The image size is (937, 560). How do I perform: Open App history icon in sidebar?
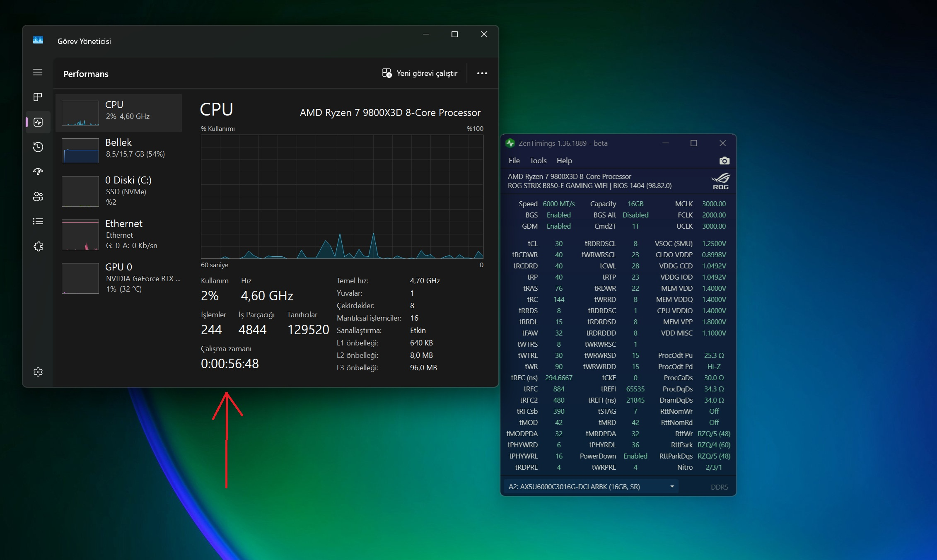click(38, 147)
